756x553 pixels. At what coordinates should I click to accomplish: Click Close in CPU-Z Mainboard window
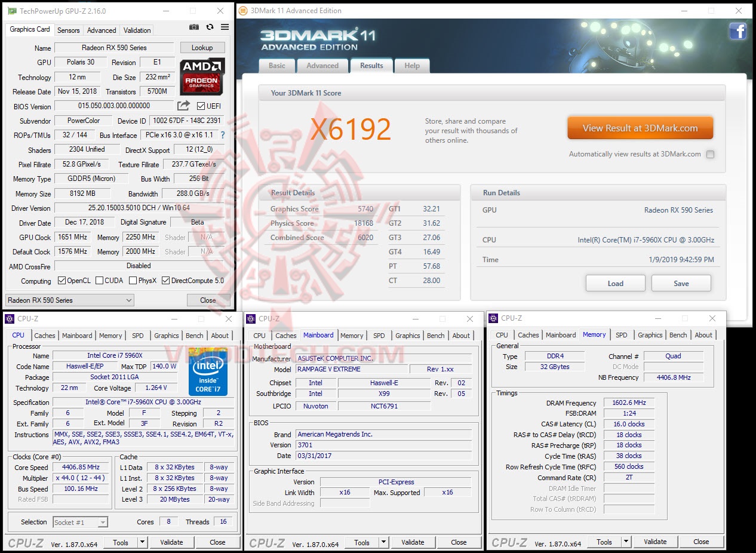coord(459,542)
